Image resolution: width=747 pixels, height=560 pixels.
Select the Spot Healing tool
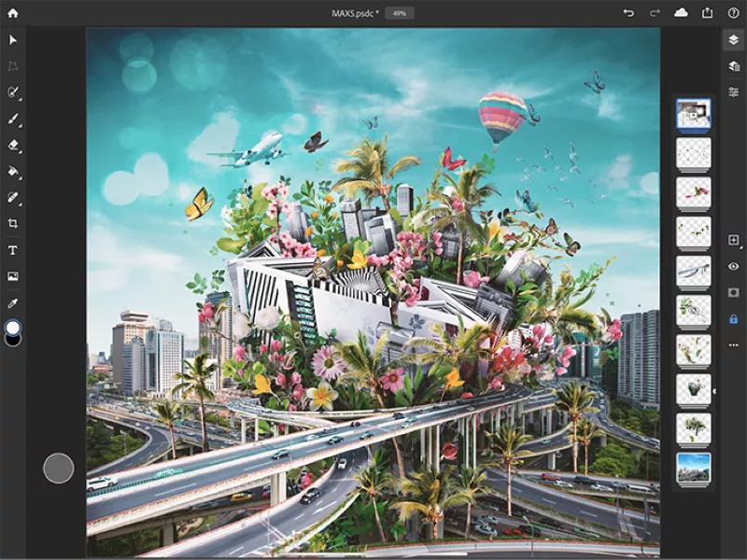[x=13, y=197]
